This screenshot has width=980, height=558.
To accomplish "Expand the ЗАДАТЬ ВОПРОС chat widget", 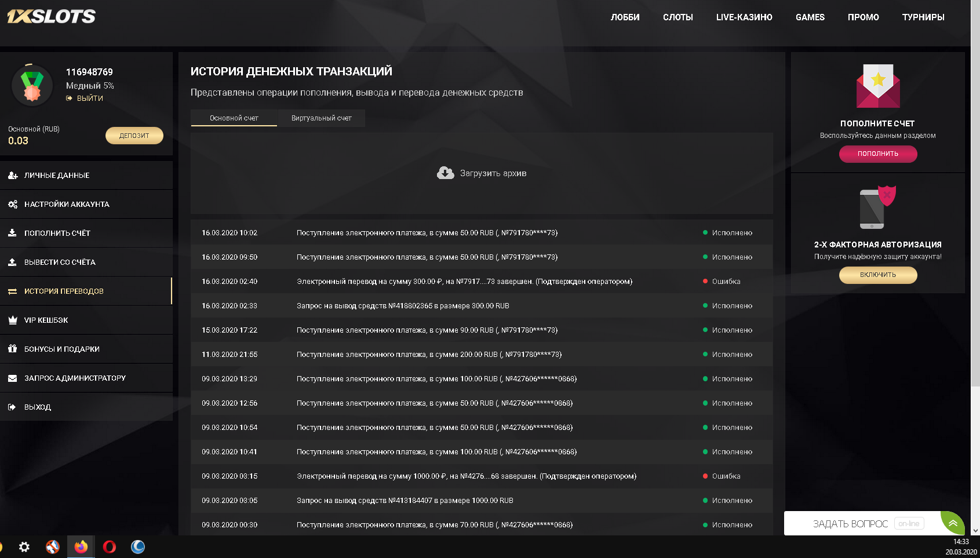I will [x=850, y=524].
